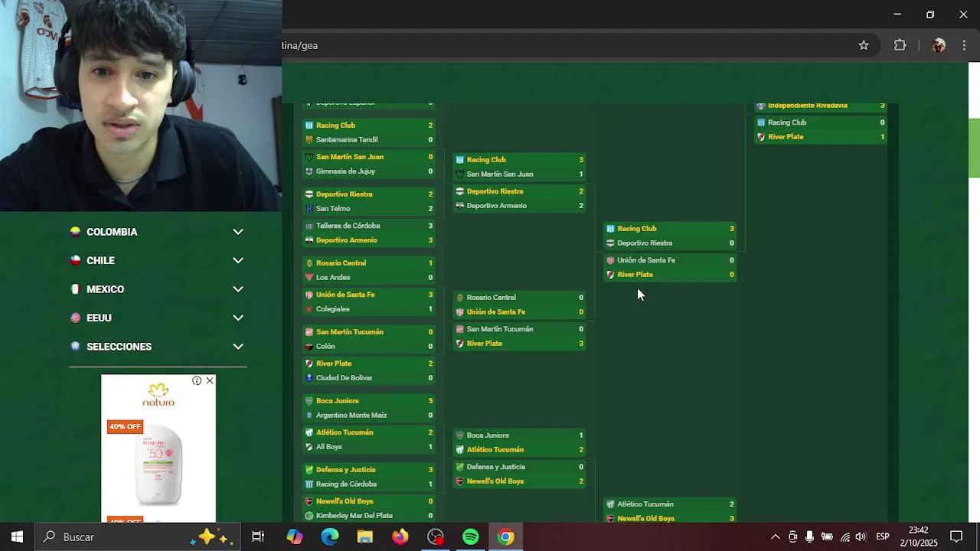Expand the COLOMBIA section
The image size is (980, 551).
(x=158, y=232)
